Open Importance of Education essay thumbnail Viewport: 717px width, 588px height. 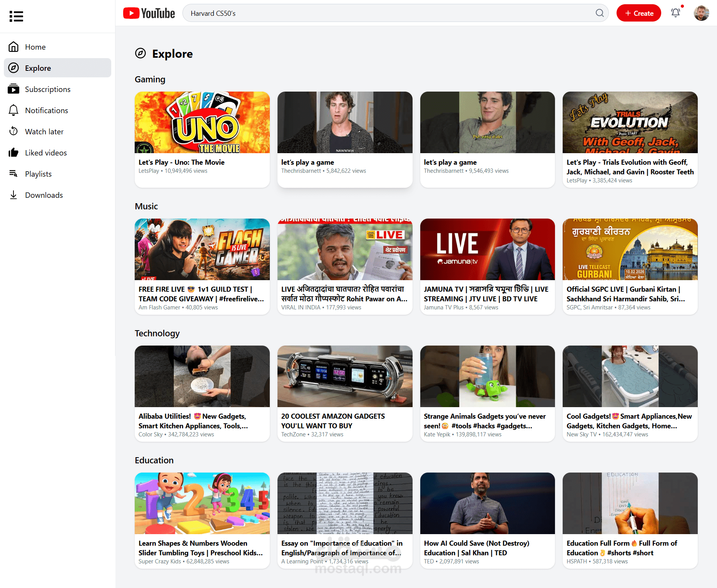tap(345, 503)
